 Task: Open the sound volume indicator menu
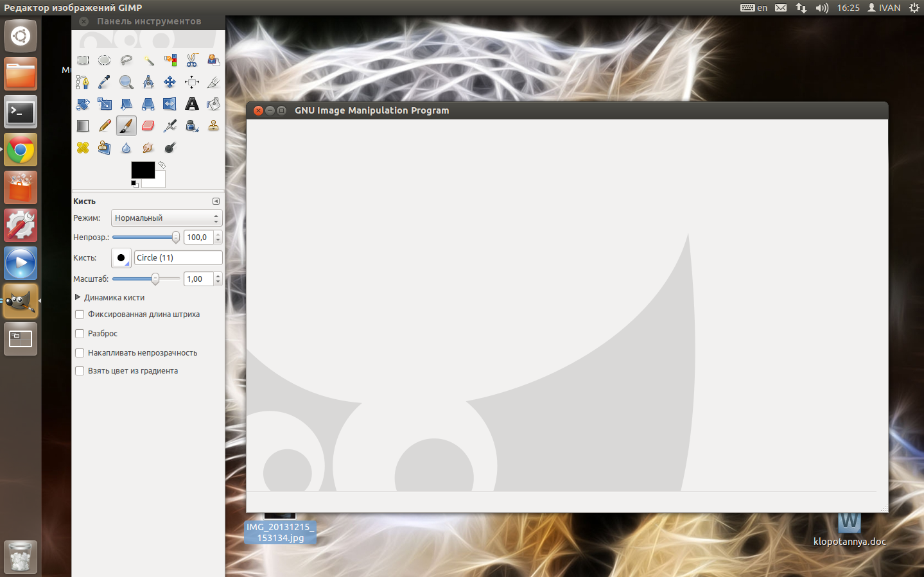[822, 8]
